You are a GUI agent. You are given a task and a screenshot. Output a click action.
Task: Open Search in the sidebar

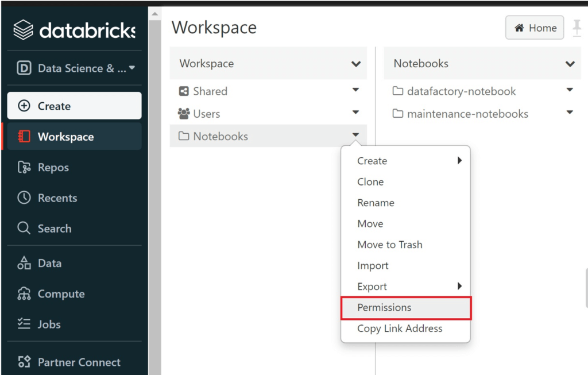click(x=54, y=229)
